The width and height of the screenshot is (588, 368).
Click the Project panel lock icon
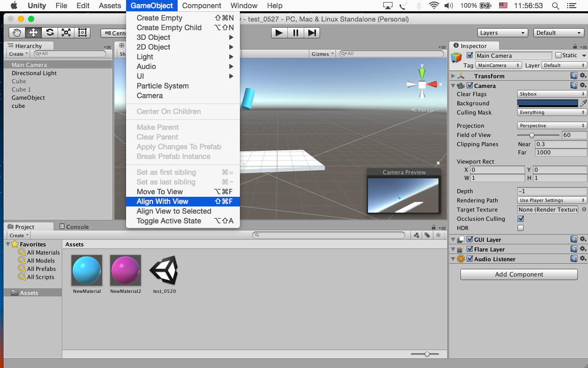click(x=433, y=227)
